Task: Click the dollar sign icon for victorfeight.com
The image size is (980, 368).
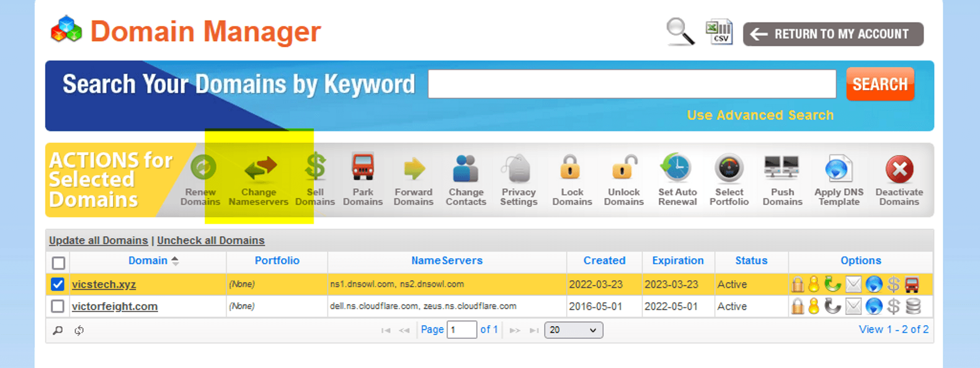Action: click(x=893, y=306)
